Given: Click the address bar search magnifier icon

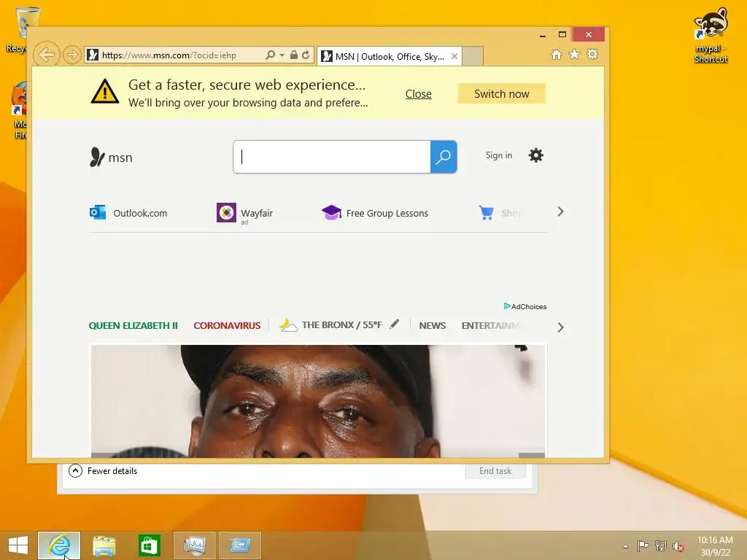Looking at the screenshot, I should [270, 55].
